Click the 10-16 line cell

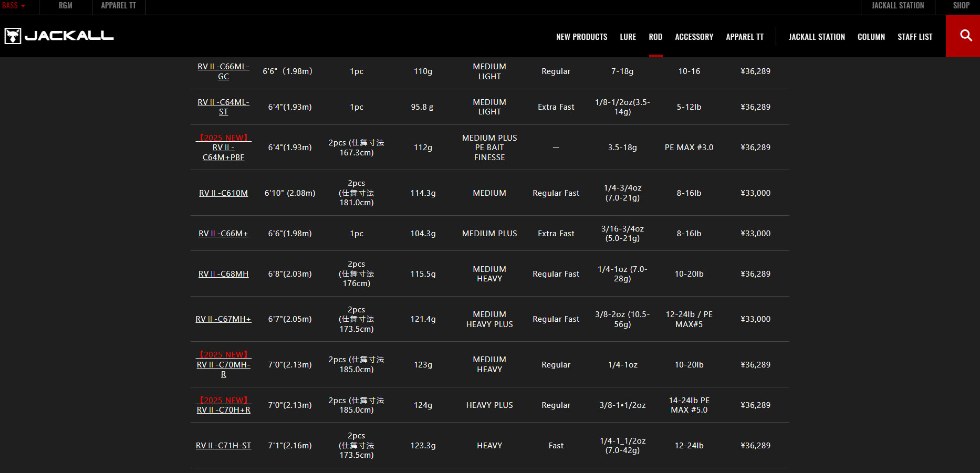click(x=689, y=71)
